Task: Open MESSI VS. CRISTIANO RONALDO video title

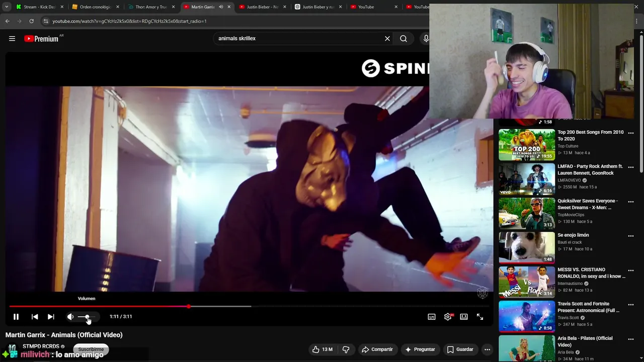Action: [x=591, y=273]
